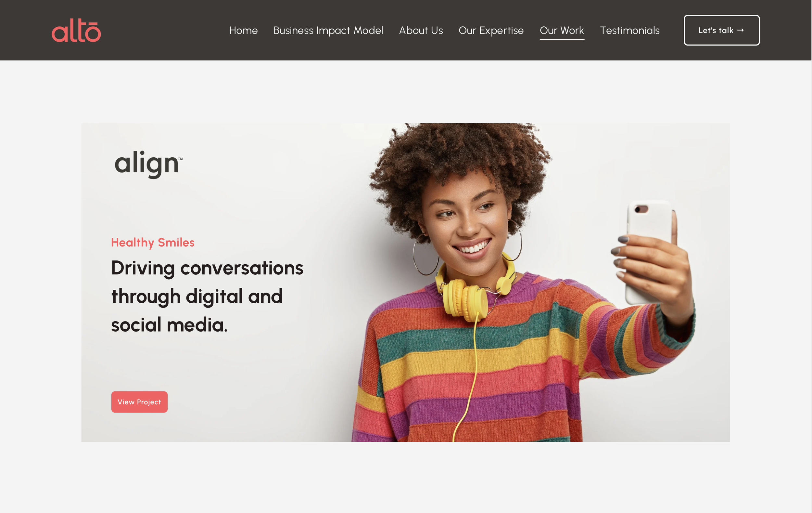
Task: Open the Our Expertise section
Action: [x=491, y=30]
